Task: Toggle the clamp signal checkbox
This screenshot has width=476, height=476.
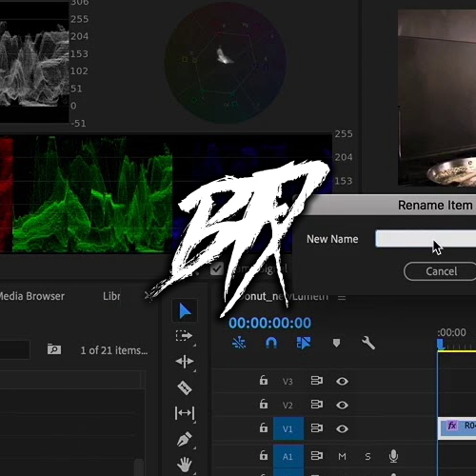Action: 217,269
